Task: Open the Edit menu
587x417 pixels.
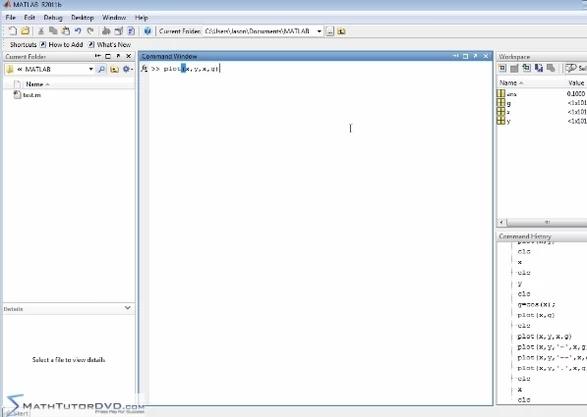Action: pyautogui.click(x=29, y=18)
